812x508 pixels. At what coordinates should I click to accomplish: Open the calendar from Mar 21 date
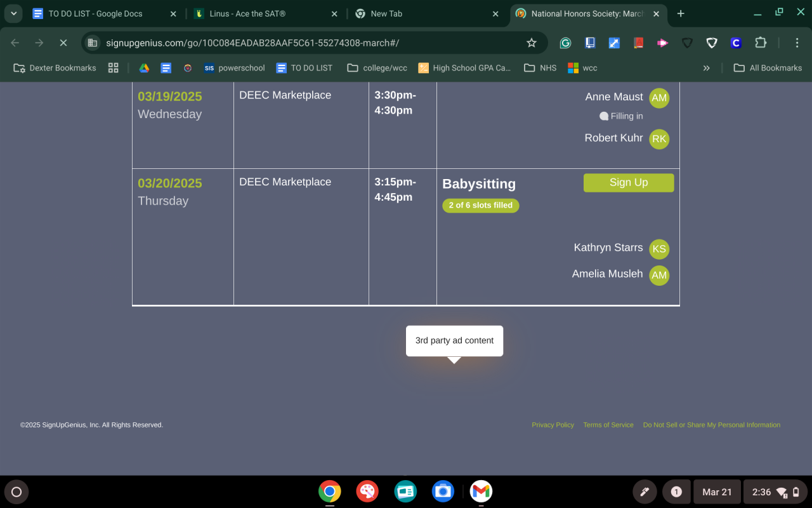point(717,492)
